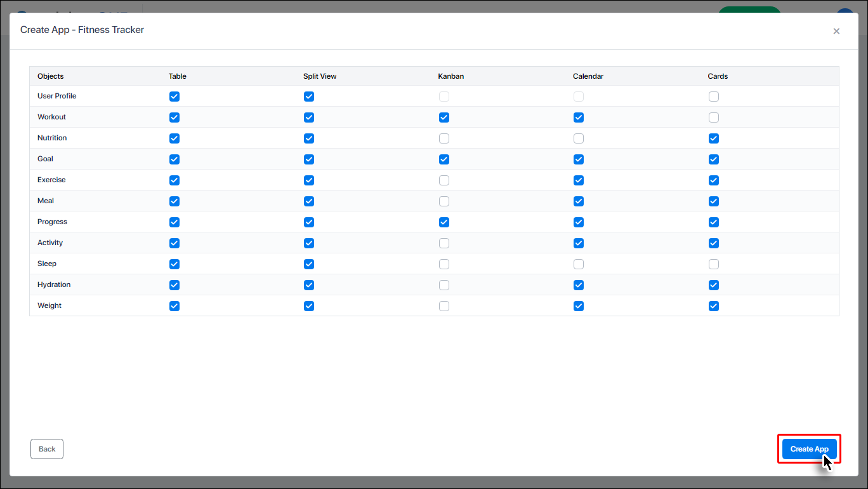Click the Create App button

tap(809, 449)
